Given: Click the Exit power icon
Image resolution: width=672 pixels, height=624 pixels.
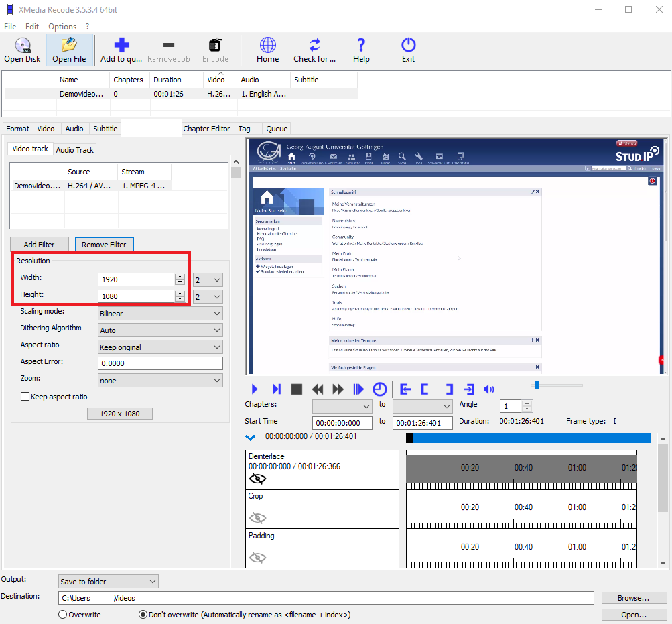Looking at the screenshot, I should coord(408,46).
